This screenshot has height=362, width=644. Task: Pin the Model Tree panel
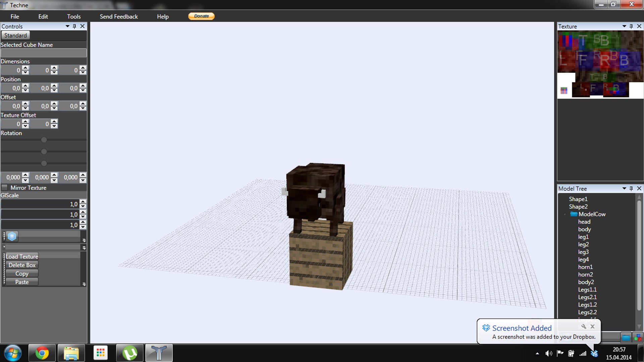[x=631, y=189]
